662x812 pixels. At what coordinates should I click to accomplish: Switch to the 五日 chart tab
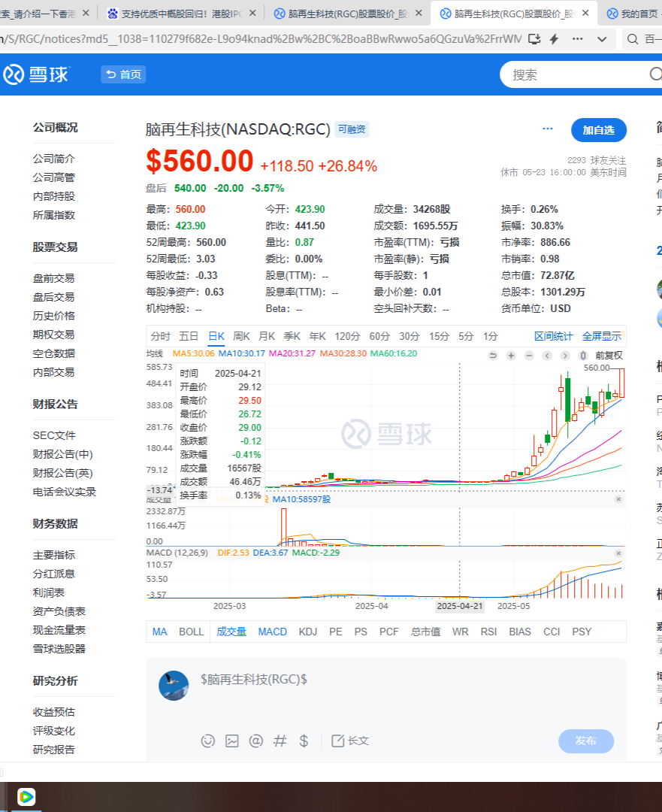pyautogui.click(x=189, y=336)
